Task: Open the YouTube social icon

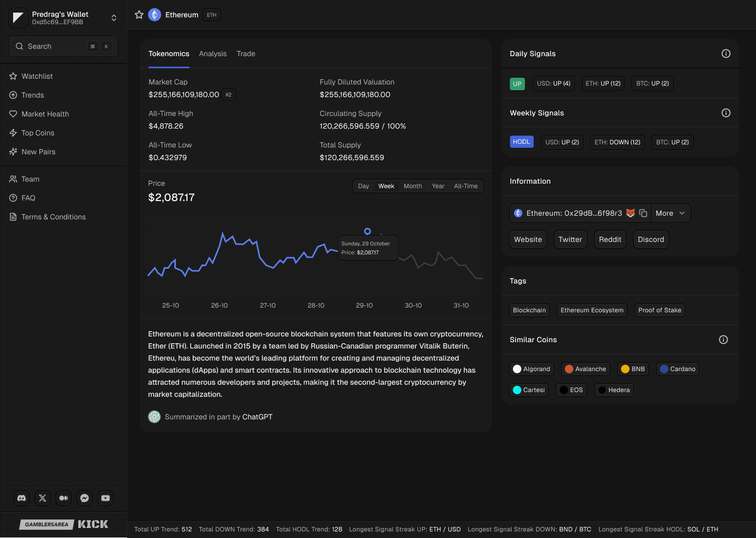Action: (x=106, y=498)
